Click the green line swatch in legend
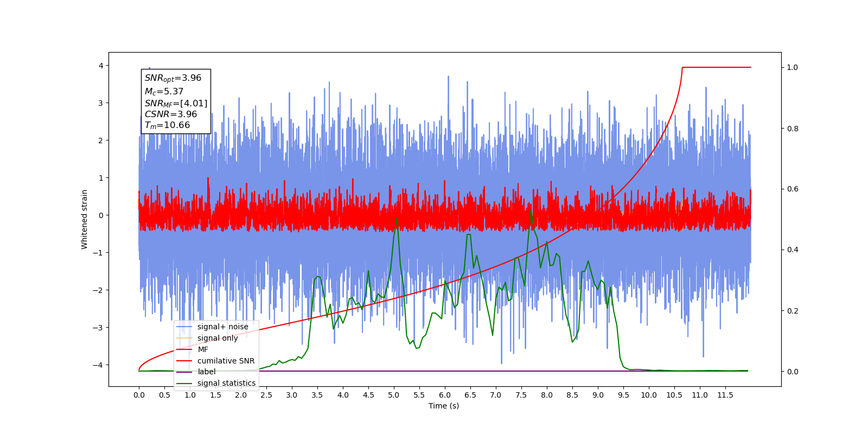868x434 pixels. [x=184, y=384]
